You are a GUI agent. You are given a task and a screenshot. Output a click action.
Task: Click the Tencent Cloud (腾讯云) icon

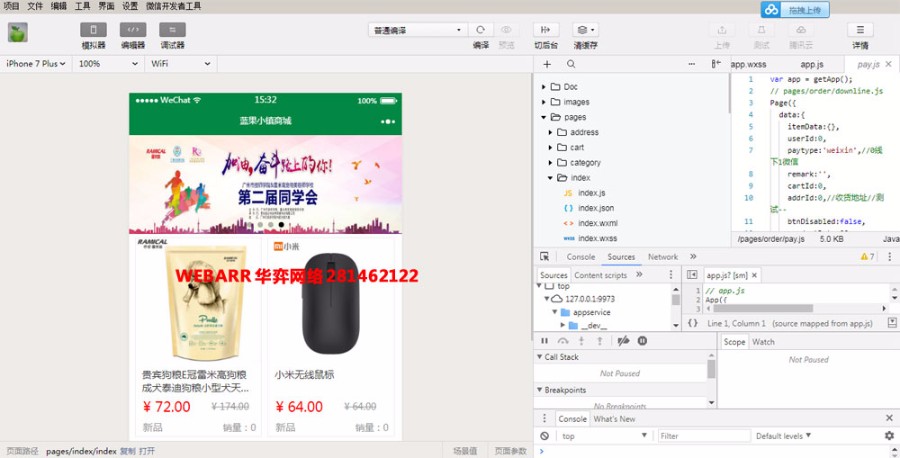point(801,30)
